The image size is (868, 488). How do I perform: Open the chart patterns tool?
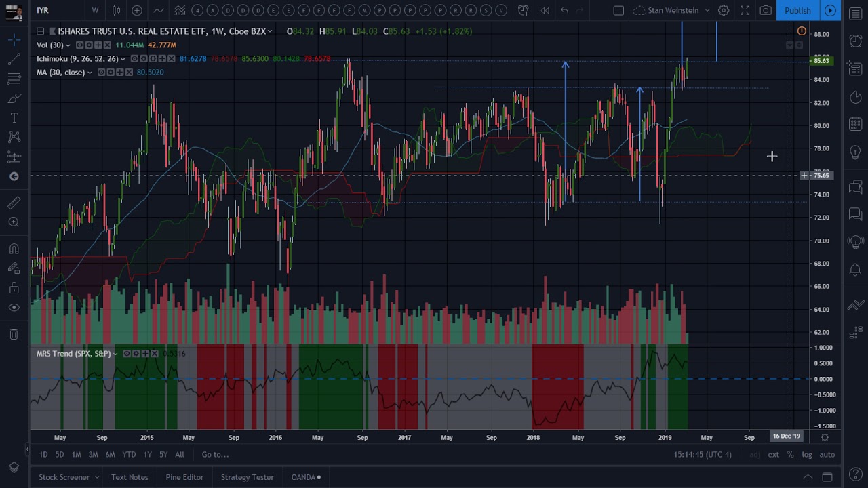tap(14, 138)
